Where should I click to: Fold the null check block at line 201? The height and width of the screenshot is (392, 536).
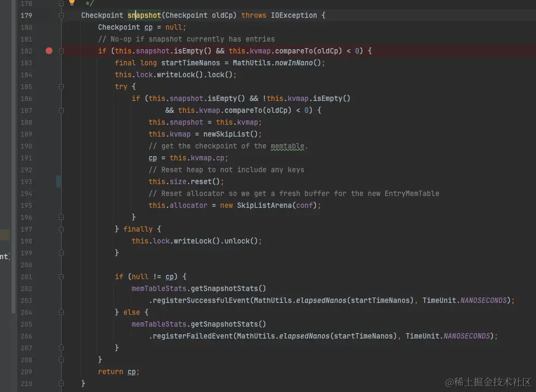61,276
